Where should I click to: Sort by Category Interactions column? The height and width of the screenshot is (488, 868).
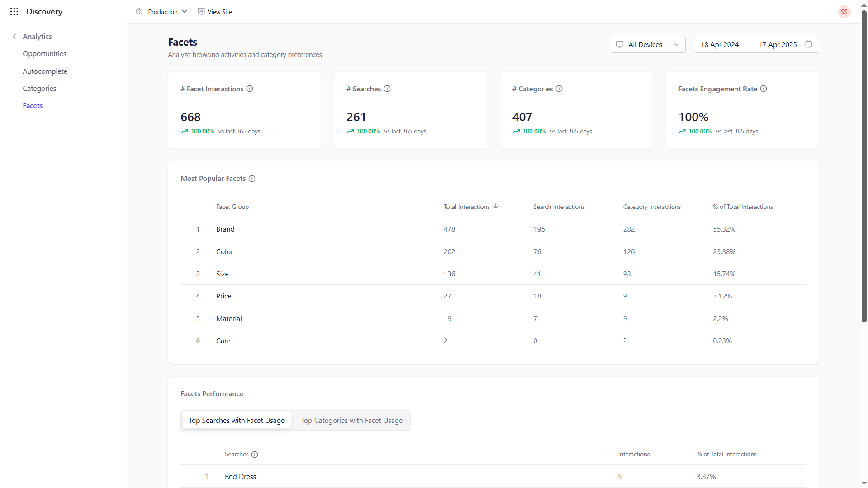click(652, 207)
